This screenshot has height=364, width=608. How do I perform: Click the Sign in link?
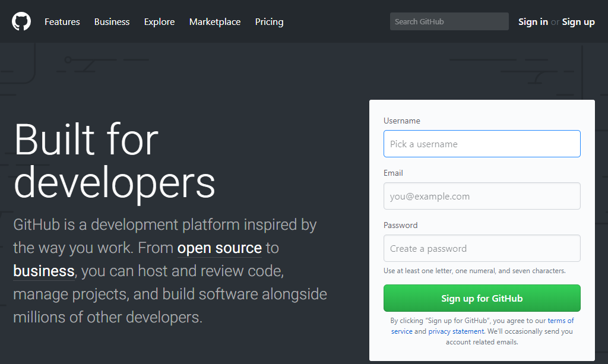tap(533, 22)
